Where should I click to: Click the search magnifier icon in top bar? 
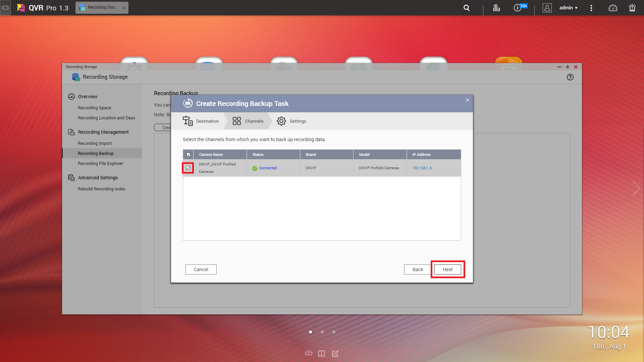pyautogui.click(x=466, y=8)
